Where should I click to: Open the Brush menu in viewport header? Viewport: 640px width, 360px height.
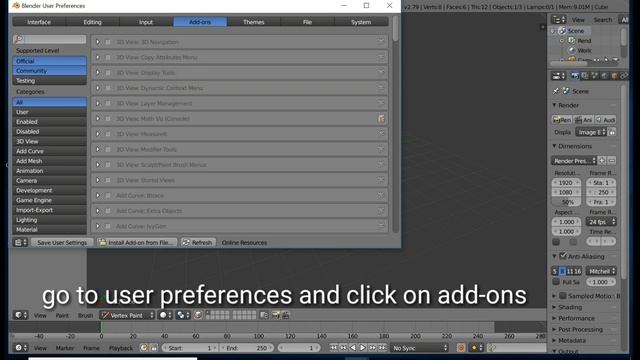tap(85, 316)
